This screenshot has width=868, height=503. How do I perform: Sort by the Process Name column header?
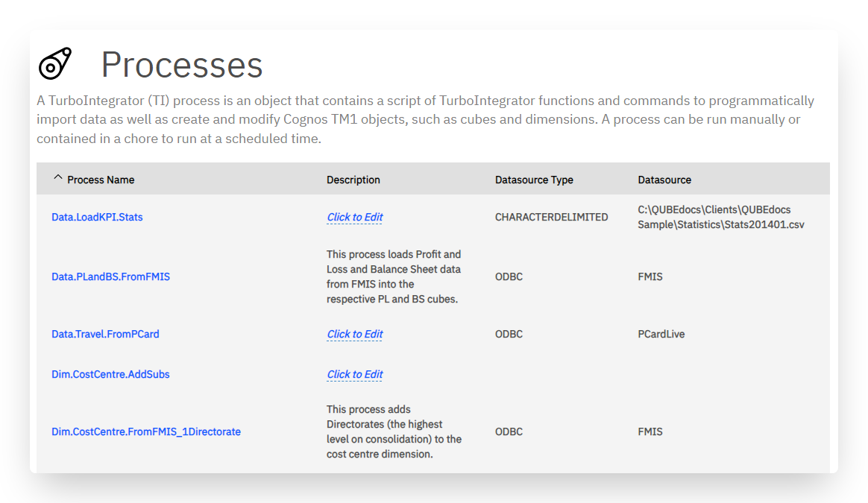(101, 180)
